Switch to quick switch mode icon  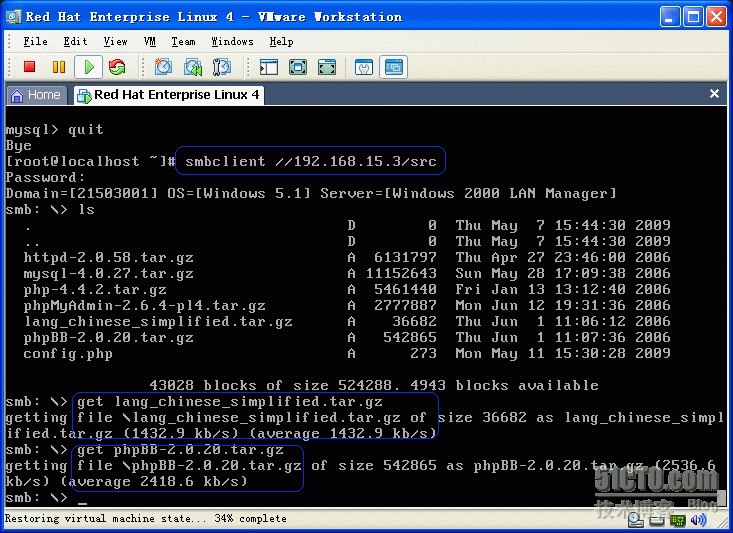(298, 67)
